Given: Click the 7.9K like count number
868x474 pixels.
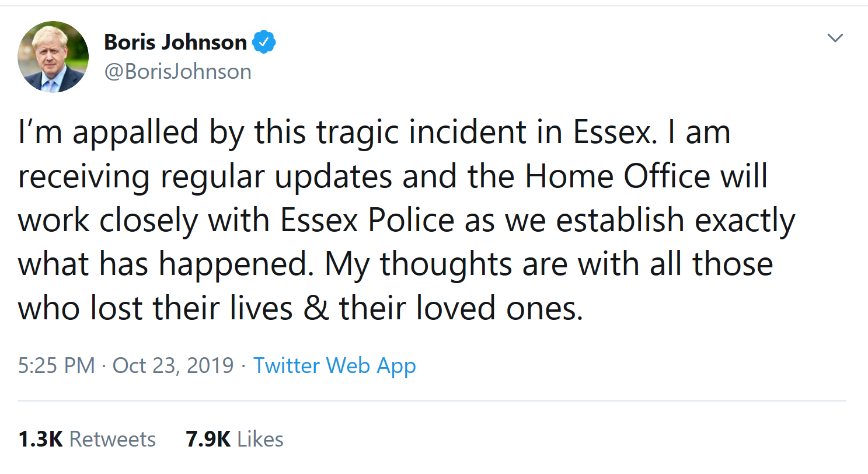Looking at the screenshot, I should point(208,439).
